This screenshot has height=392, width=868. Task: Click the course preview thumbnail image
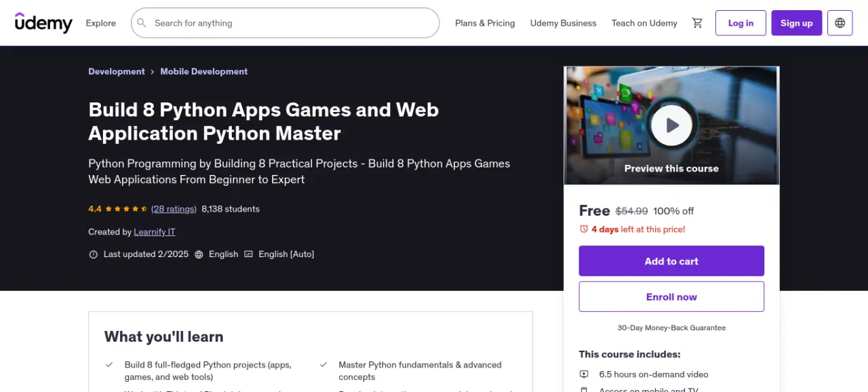(x=671, y=125)
